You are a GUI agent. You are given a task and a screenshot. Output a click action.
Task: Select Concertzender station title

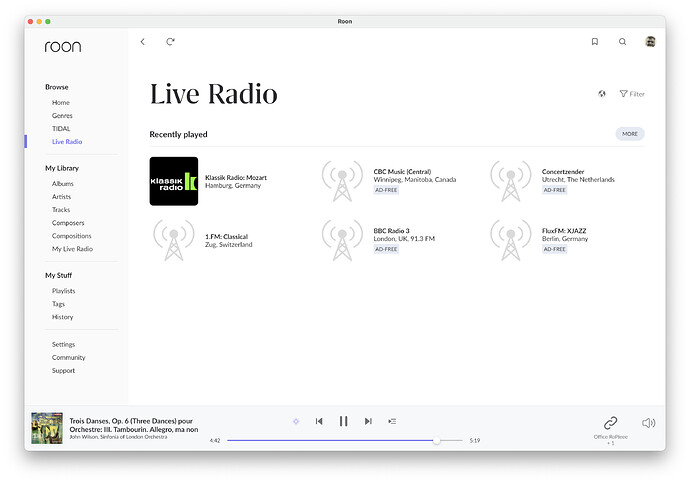click(x=563, y=172)
